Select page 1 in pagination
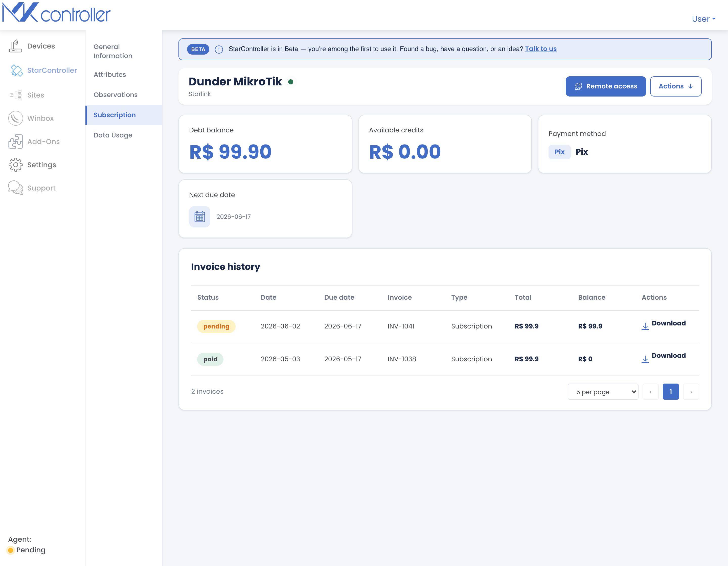This screenshot has height=566, width=728. (671, 392)
